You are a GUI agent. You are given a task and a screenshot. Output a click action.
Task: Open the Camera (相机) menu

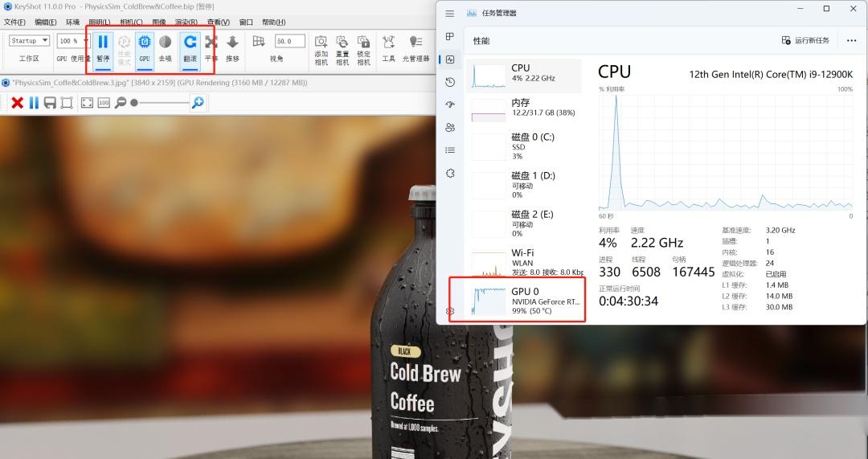click(131, 23)
